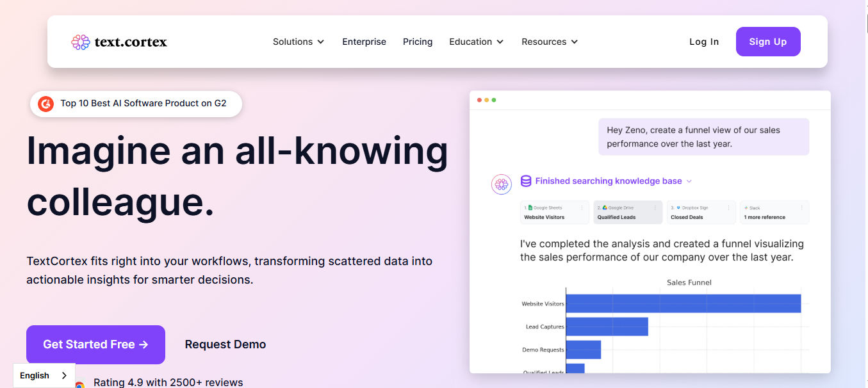Expand the Resources dropdown menu
The height and width of the screenshot is (388, 868).
[550, 42]
